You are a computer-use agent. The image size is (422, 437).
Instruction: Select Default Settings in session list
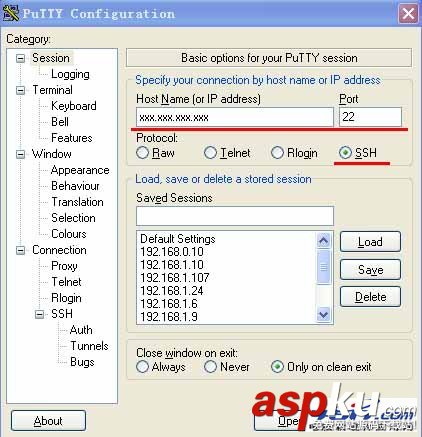pyautogui.click(x=178, y=239)
